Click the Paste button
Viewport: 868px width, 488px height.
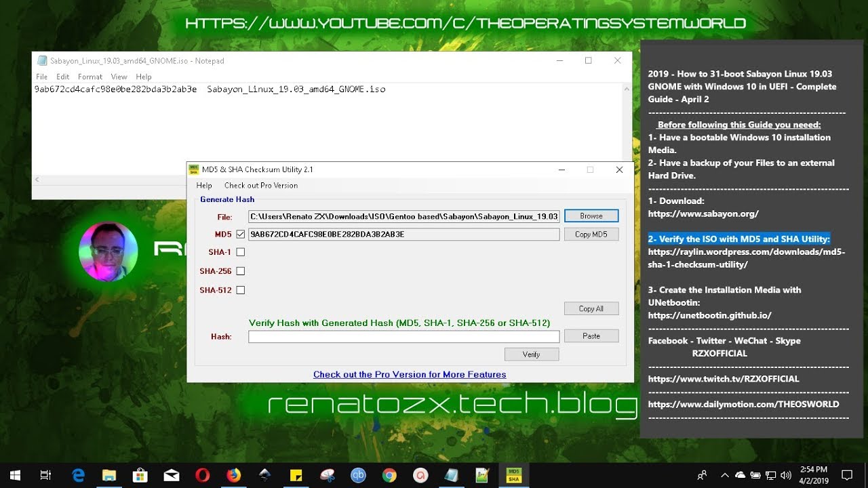(591, 335)
